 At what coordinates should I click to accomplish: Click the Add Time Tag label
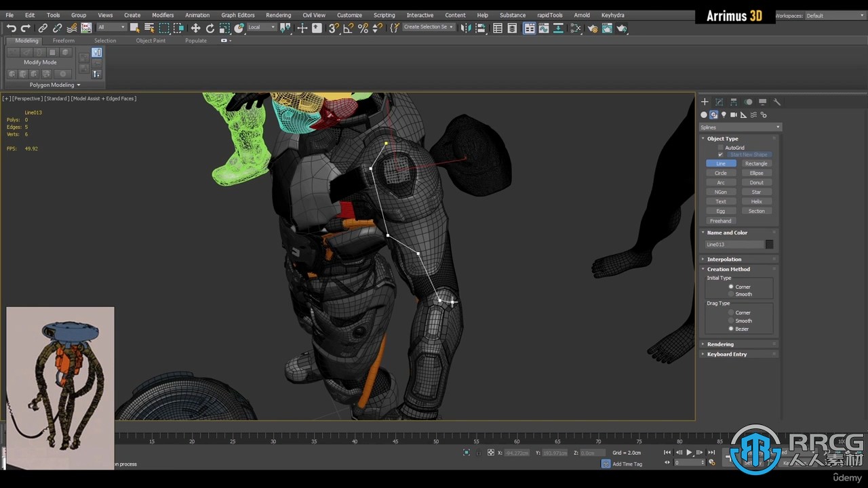[x=627, y=464]
